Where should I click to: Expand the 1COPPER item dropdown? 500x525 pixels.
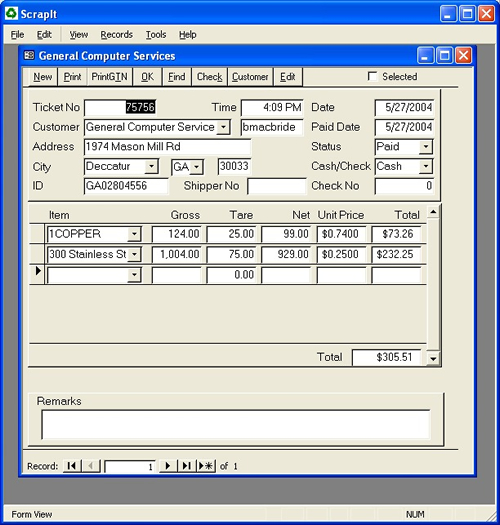point(134,234)
